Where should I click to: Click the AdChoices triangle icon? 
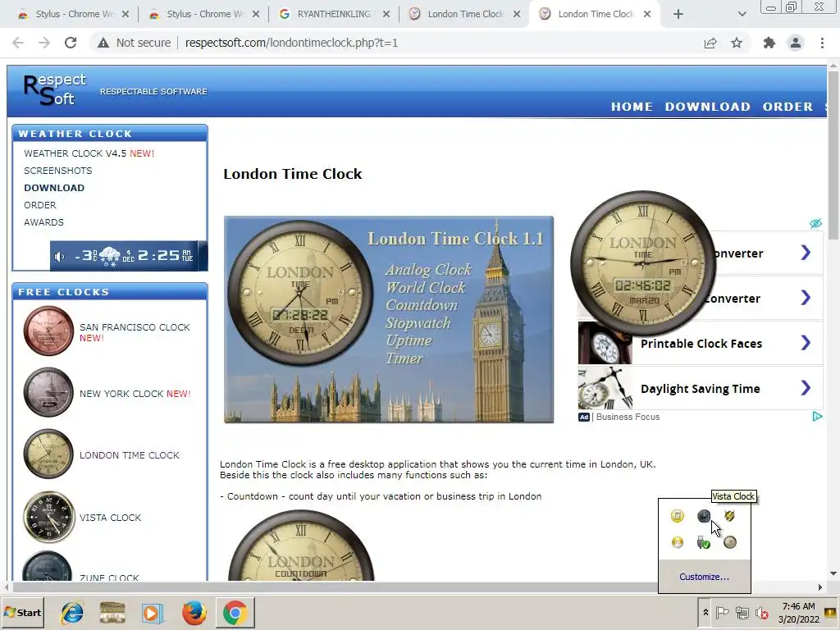(x=816, y=416)
